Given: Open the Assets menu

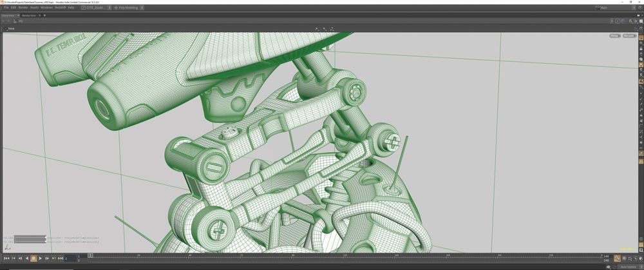Looking at the screenshot, I should (35, 7).
